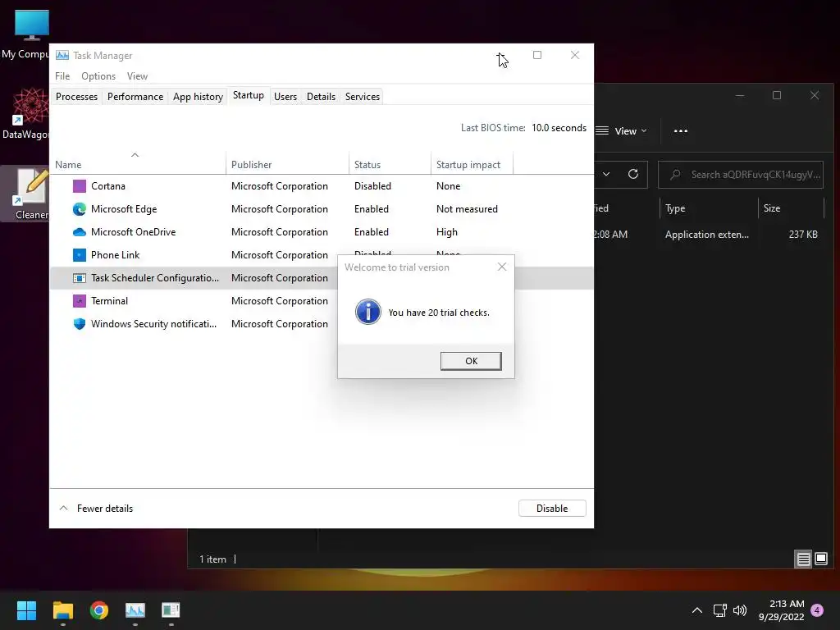
Task: Close the Welcome to trial version dialog
Action: (502, 267)
